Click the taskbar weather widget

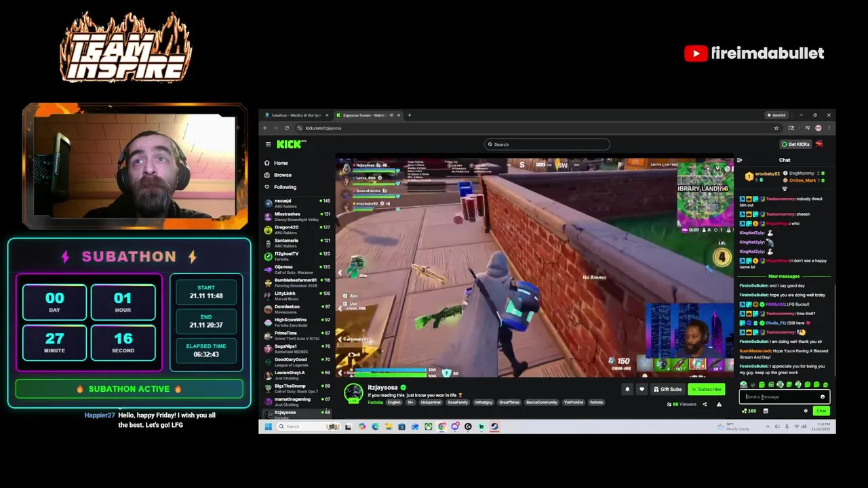[x=733, y=426]
